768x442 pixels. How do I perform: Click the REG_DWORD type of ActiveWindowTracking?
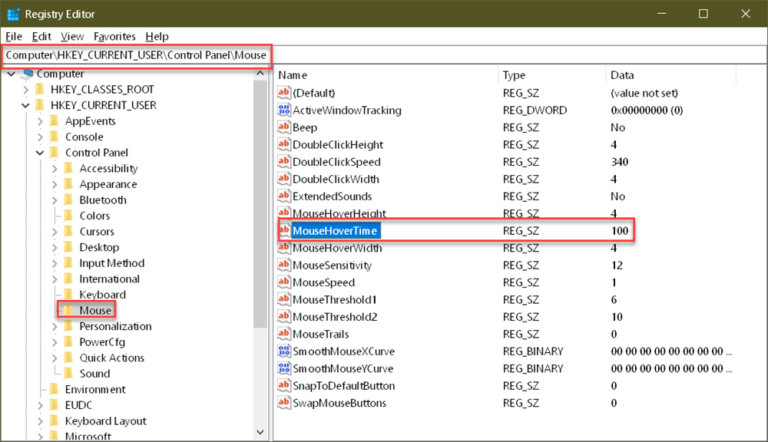(535, 110)
